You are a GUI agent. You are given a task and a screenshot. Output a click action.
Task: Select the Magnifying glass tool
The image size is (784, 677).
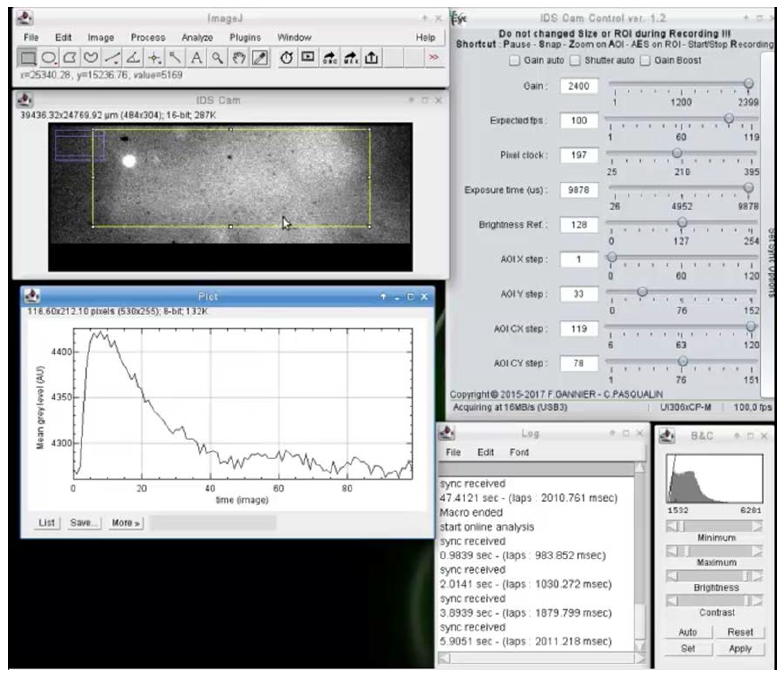click(x=217, y=58)
